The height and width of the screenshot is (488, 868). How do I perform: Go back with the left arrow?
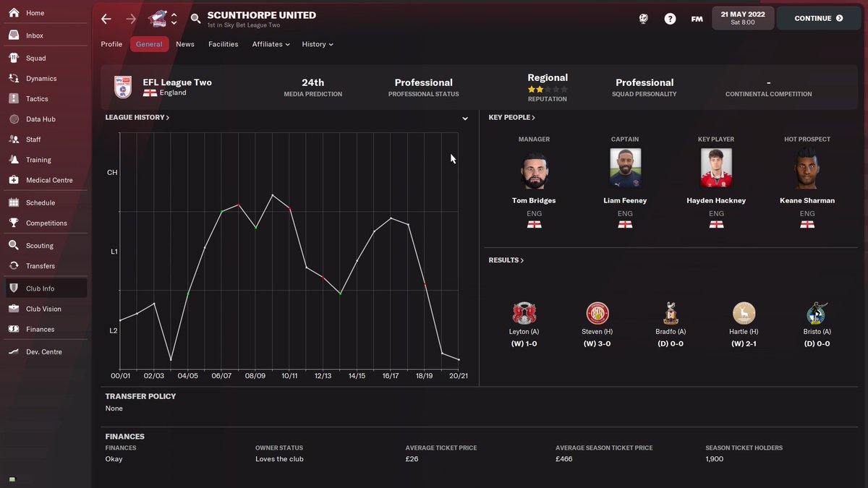[106, 19]
